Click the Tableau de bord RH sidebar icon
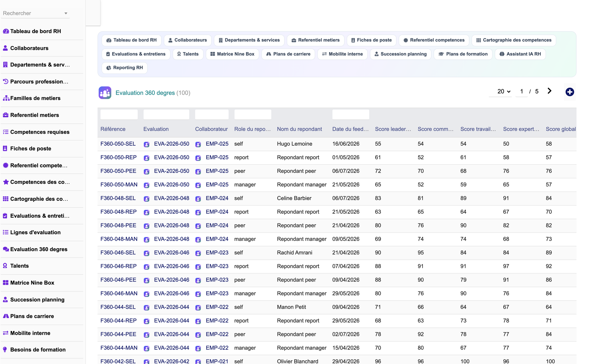The width and height of the screenshot is (589, 364). [x=6, y=31]
